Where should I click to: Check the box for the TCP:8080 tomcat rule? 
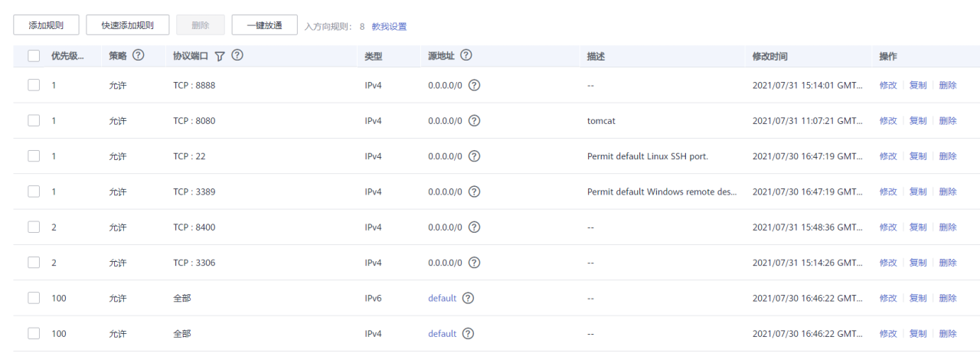(34, 121)
